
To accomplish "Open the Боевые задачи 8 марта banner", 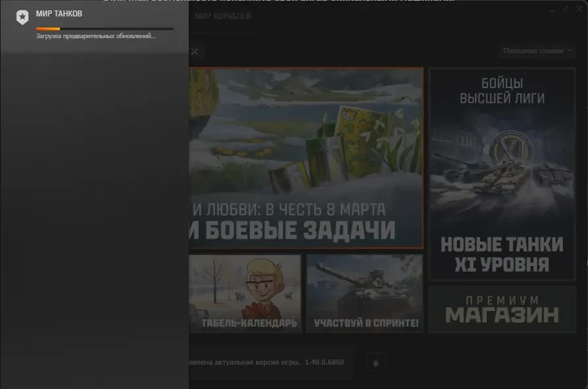I will point(306,158).
